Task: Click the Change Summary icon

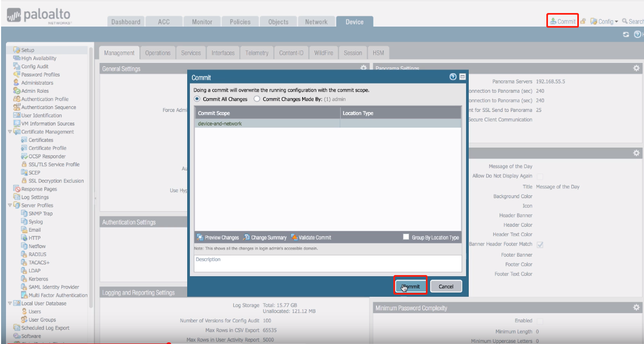Action: click(246, 238)
